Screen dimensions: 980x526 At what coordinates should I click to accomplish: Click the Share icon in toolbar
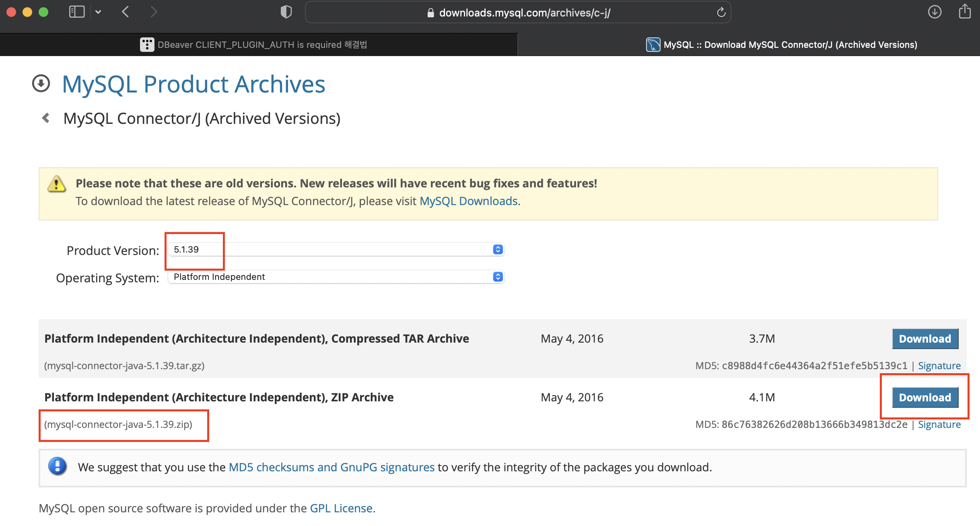point(965,12)
